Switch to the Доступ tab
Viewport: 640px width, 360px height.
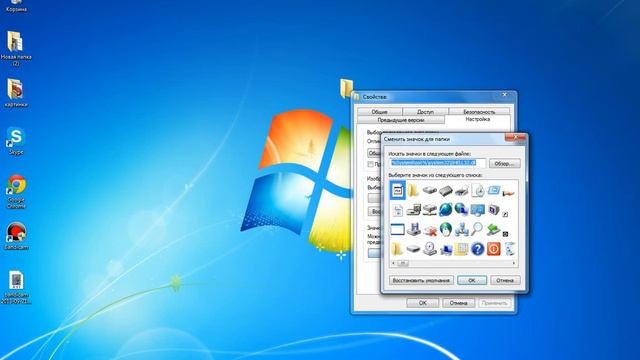click(425, 111)
